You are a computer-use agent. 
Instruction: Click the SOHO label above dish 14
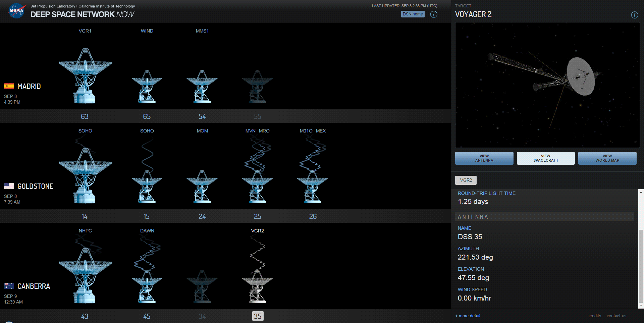coord(85,131)
